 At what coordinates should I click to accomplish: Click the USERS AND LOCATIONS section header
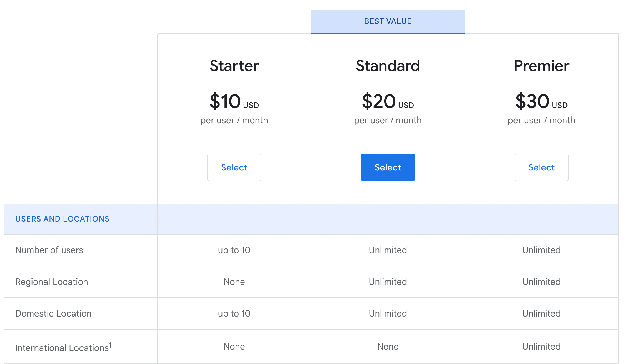(x=62, y=219)
